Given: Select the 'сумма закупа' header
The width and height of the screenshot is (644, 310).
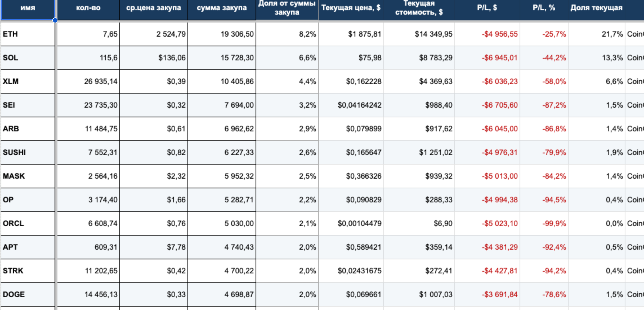Looking at the screenshot, I should click(222, 10).
